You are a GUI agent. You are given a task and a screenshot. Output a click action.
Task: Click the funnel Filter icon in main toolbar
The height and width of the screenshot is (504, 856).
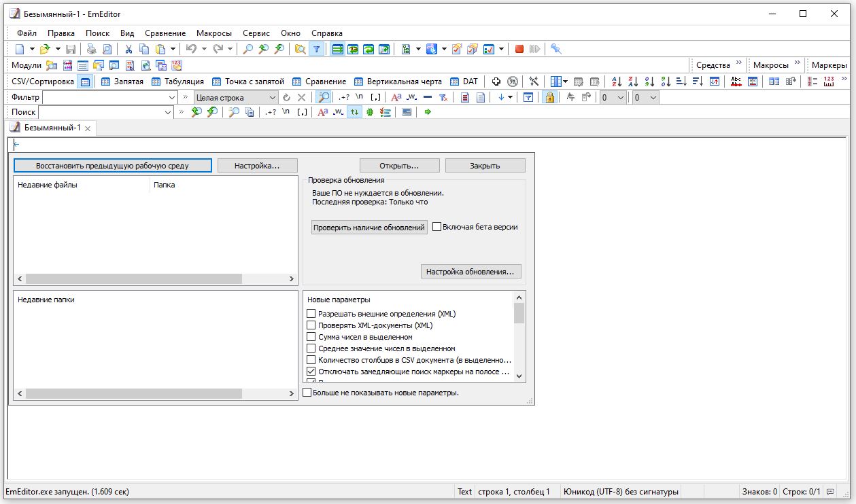tap(316, 49)
